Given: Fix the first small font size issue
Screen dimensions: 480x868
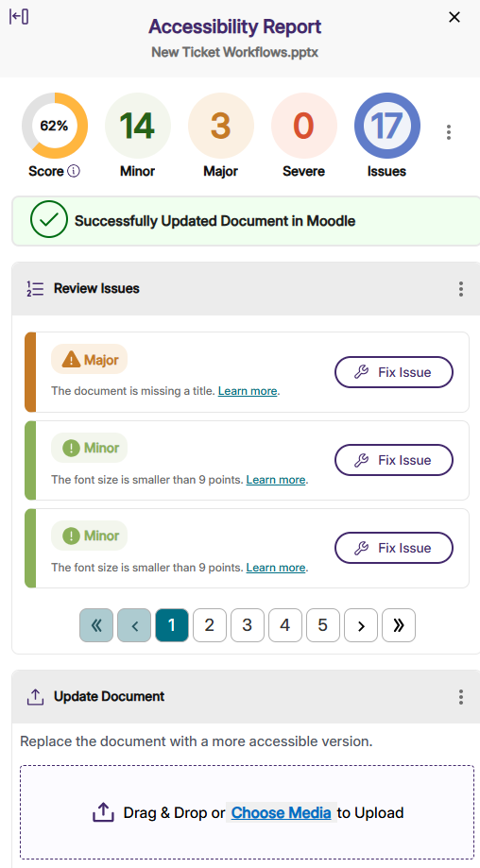Looking at the screenshot, I should pyautogui.click(x=394, y=460).
